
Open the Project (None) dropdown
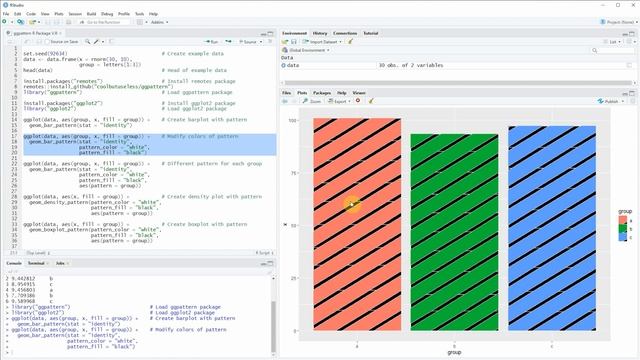tap(618, 22)
